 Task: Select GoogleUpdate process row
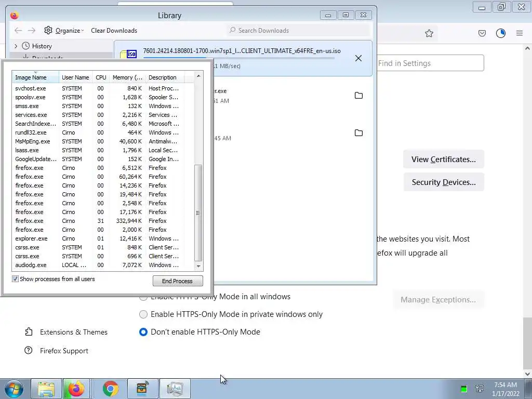click(103, 159)
